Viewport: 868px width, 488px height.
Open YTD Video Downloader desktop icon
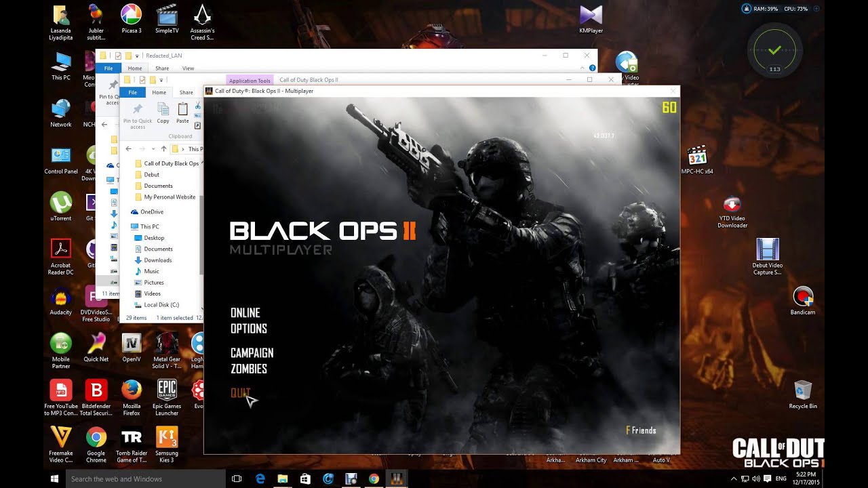(732, 212)
